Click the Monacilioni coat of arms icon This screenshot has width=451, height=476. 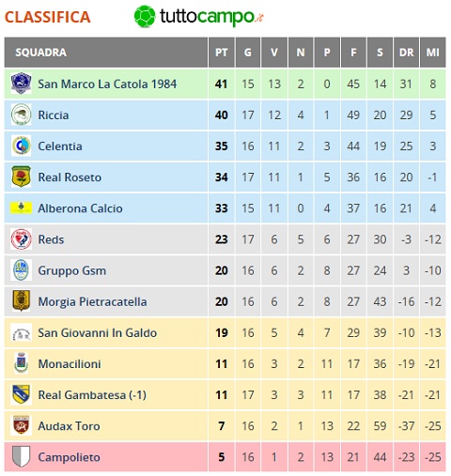tap(21, 363)
